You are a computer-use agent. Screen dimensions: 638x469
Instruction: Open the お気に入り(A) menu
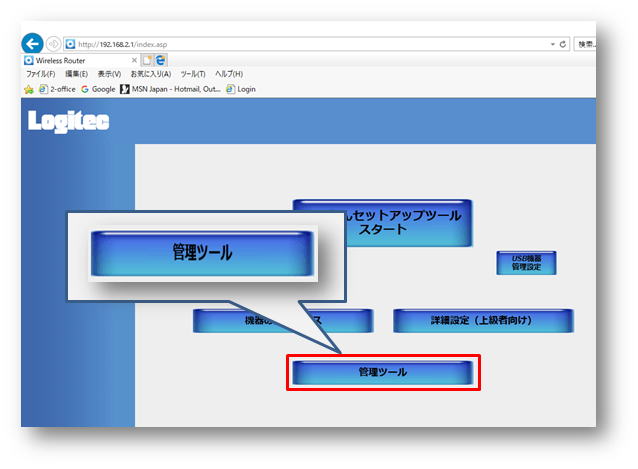tap(151, 74)
